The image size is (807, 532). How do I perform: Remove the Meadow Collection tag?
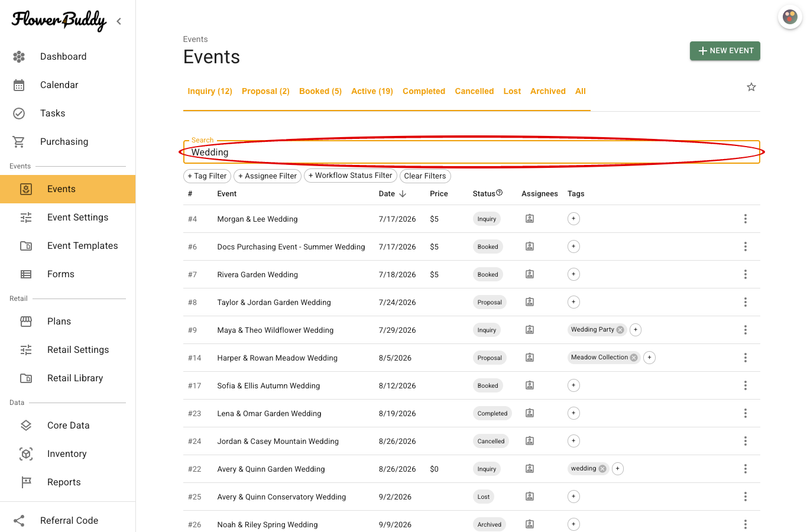point(634,358)
